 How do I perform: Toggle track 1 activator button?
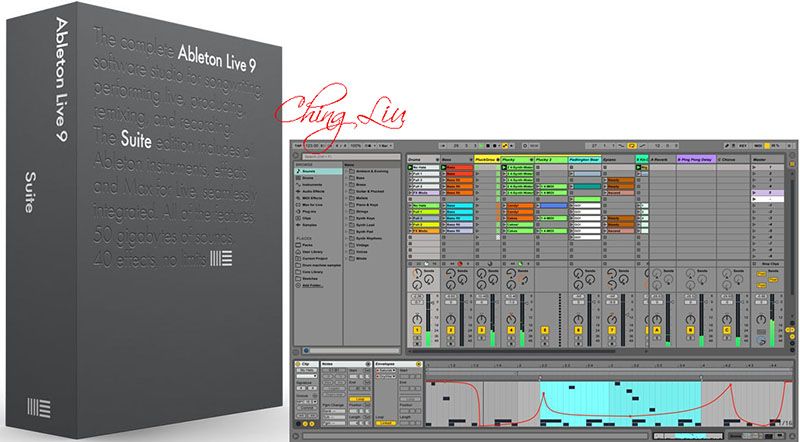click(416, 329)
